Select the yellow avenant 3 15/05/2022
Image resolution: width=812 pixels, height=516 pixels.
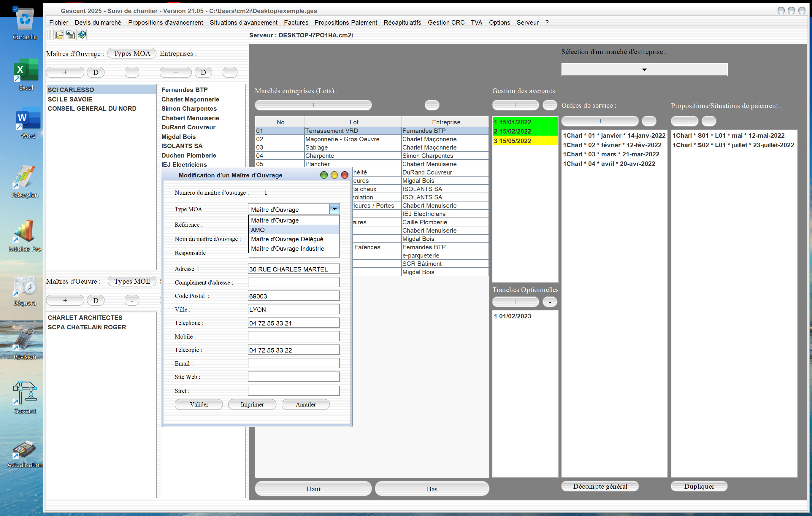pos(525,141)
